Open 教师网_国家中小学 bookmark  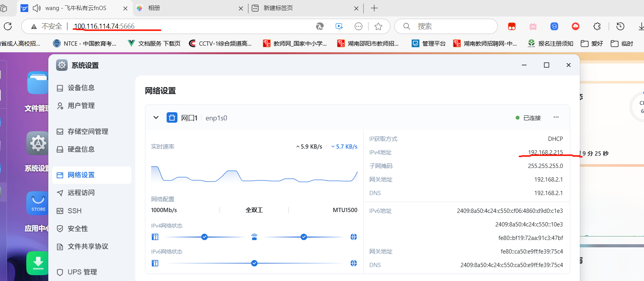coord(295,43)
